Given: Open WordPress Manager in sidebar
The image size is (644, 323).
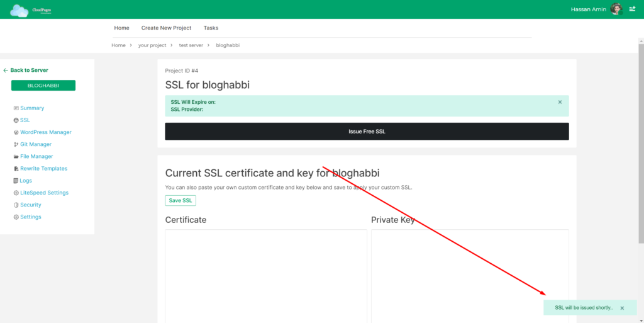Looking at the screenshot, I should [x=45, y=132].
